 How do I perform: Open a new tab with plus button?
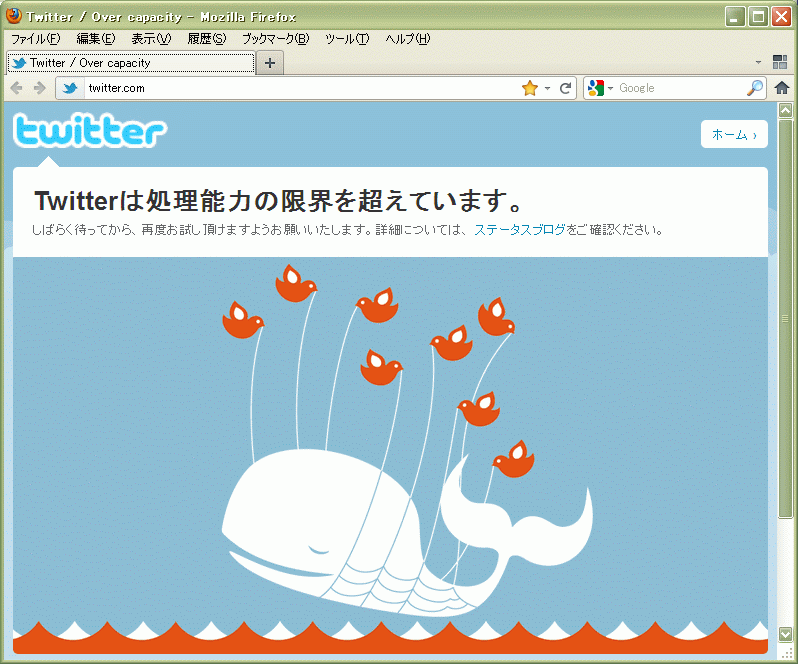pyautogui.click(x=270, y=63)
